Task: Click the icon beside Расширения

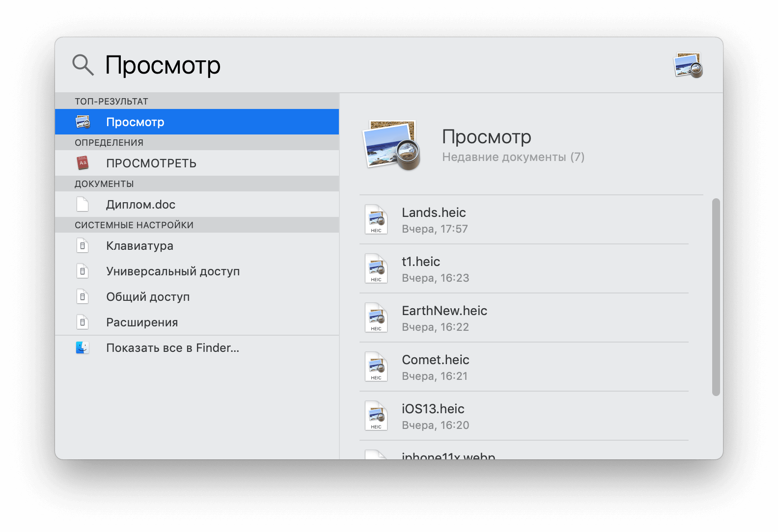Action: pyautogui.click(x=83, y=322)
